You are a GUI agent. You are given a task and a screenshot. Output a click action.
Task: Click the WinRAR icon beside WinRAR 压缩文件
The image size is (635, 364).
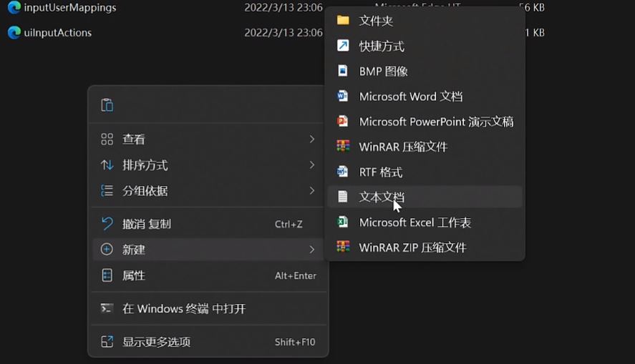pos(343,147)
